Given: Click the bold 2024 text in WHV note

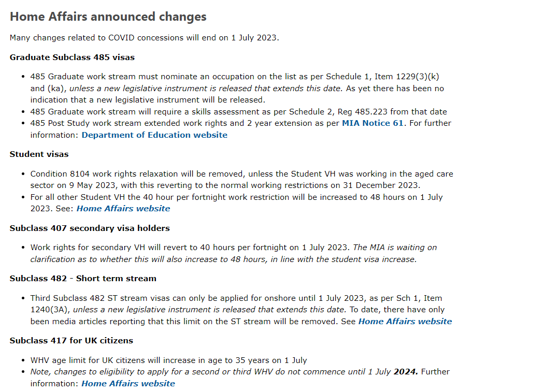Looking at the screenshot, I should coord(406,372).
